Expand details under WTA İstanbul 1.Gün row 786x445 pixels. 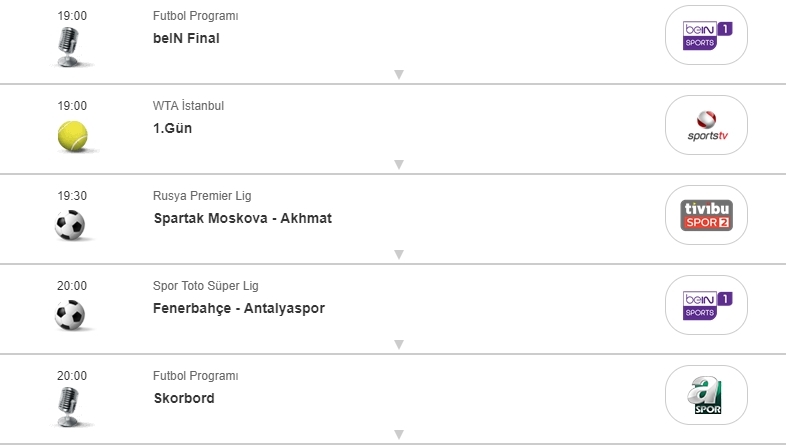click(398, 165)
